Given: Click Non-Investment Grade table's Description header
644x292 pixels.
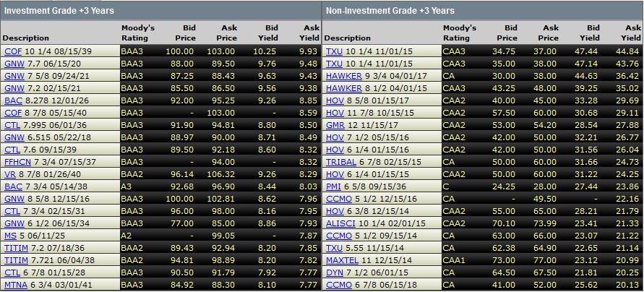Looking at the screenshot, I should (347, 38).
